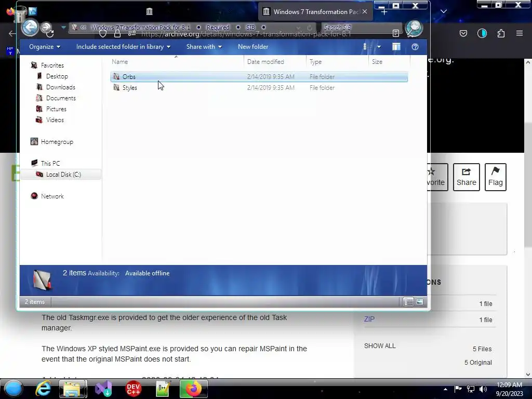Switch to Details view status bar icon
The height and width of the screenshot is (399, 532).
(408, 302)
